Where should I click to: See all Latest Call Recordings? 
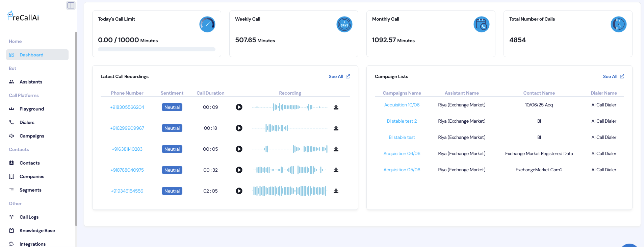(x=339, y=76)
